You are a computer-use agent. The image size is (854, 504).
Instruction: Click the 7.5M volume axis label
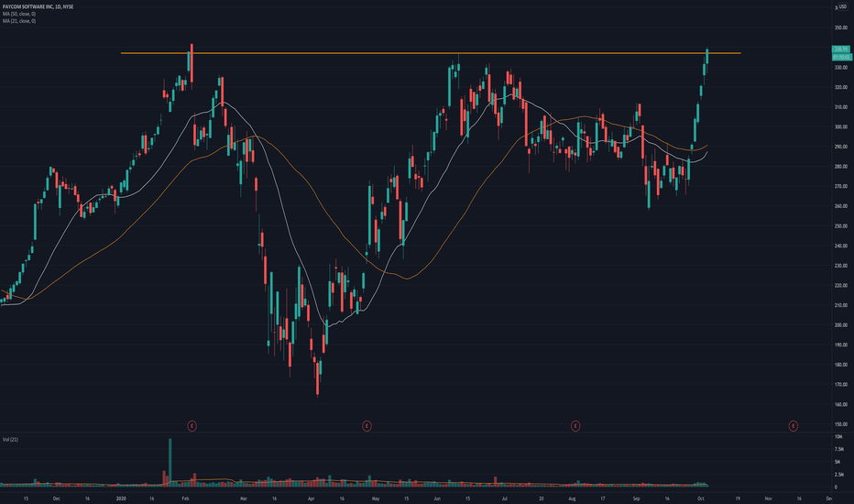tap(839, 450)
